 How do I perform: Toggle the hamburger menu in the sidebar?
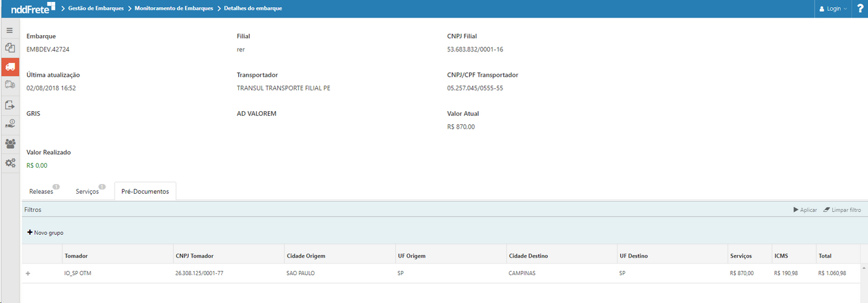tap(10, 30)
